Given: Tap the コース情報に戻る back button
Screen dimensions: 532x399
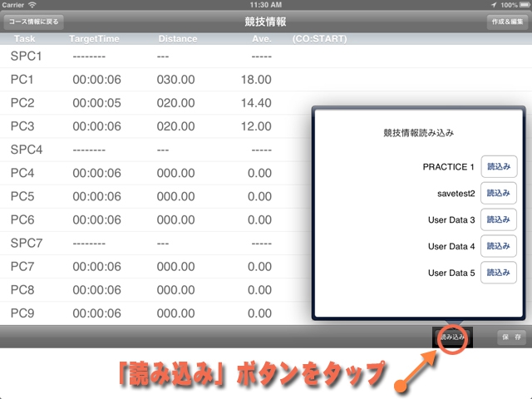Looking at the screenshot, I should [x=35, y=22].
